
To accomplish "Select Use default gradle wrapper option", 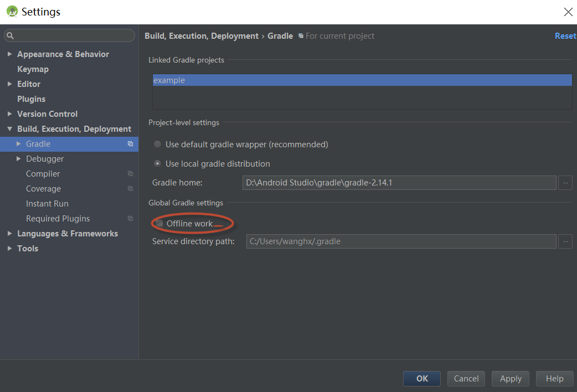I will point(158,145).
